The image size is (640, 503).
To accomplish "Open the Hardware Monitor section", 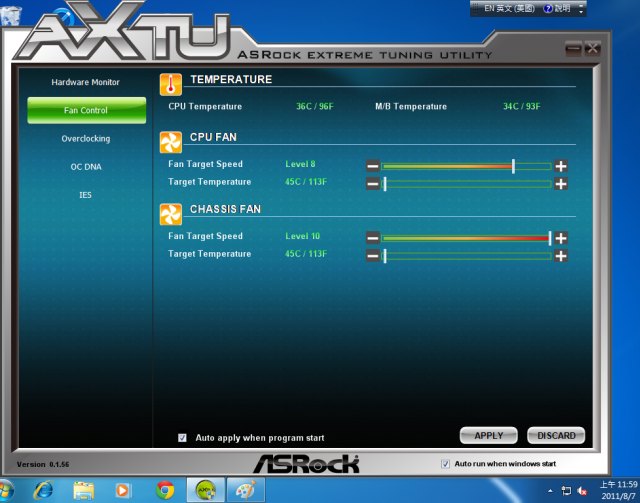I will click(x=85, y=82).
